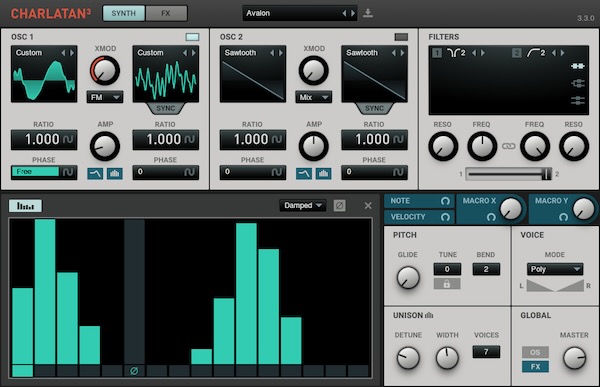Open OSC 1 amp envelope icon
Viewport: 600px width, 387px height.
coord(95,174)
